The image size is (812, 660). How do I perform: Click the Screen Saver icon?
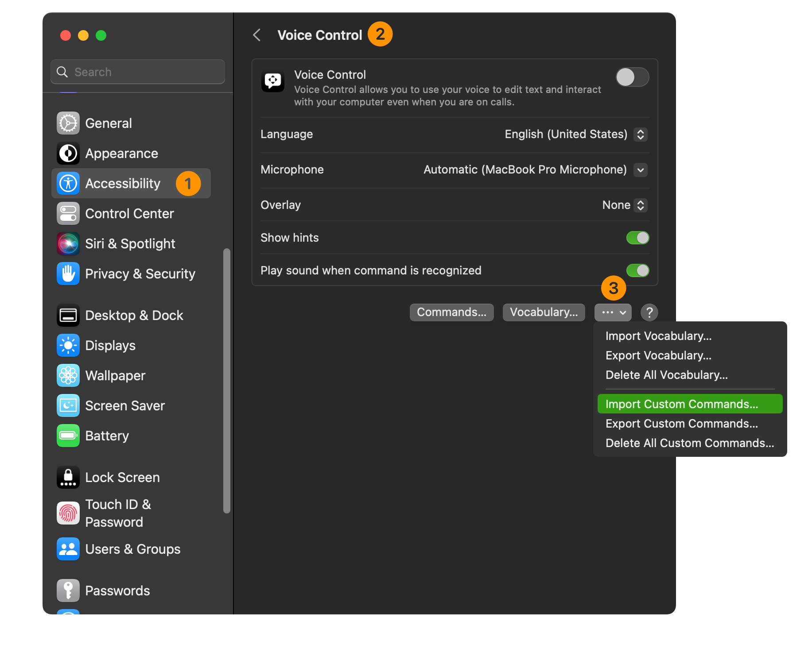click(68, 405)
